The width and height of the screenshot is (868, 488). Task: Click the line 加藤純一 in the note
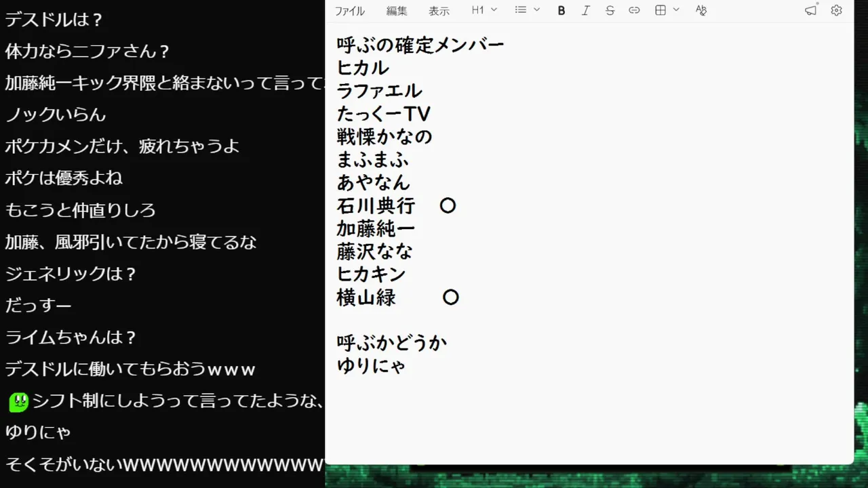point(376,228)
